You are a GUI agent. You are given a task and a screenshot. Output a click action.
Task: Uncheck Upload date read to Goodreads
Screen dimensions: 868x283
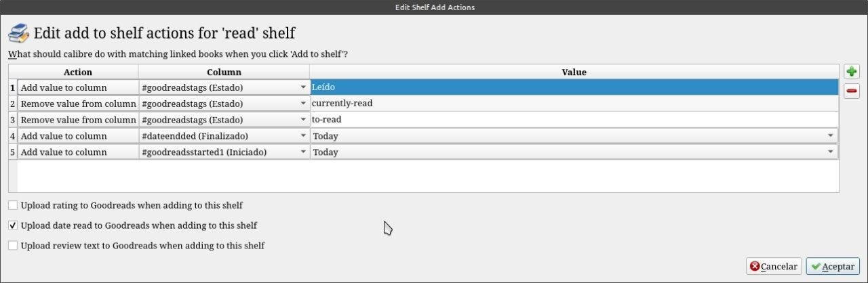[x=13, y=225]
